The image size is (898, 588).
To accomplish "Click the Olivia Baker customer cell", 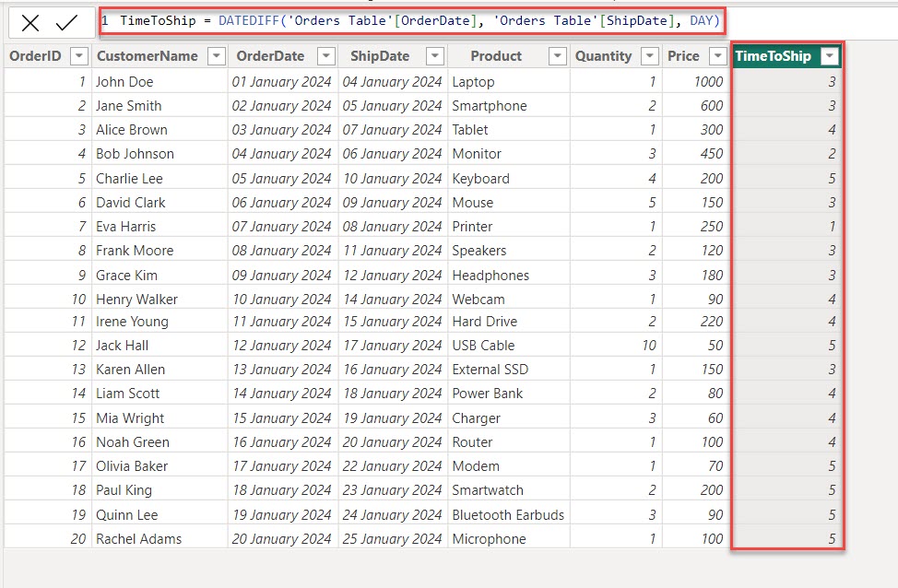I will pos(160,466).
